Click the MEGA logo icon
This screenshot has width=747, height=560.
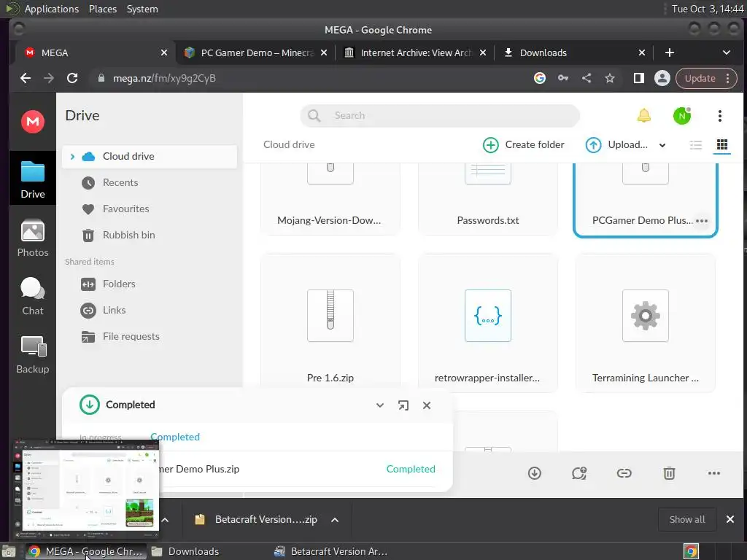pyautogui.click(x=32, y=122)
